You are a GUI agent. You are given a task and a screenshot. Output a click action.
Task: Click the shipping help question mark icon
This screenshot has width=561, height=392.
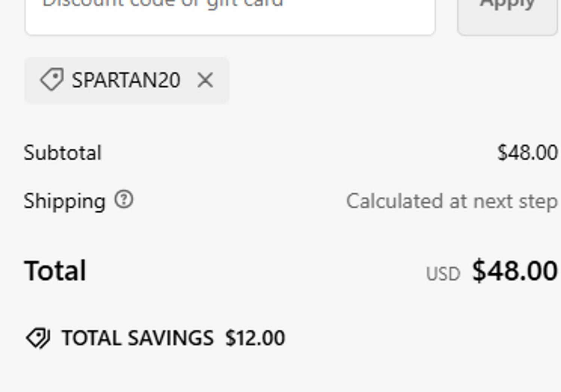coord(124,199)
